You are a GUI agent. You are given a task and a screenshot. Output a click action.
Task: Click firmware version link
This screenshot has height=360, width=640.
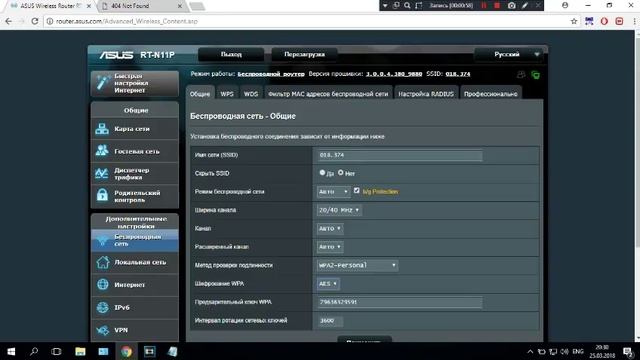394,74
